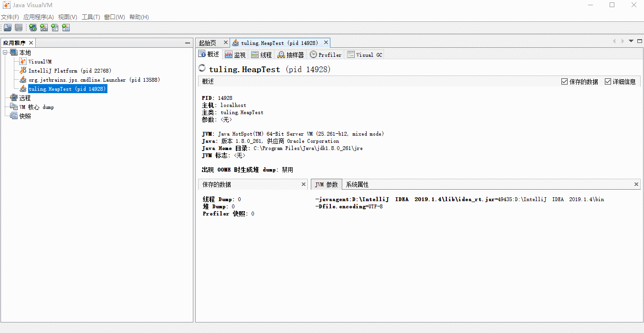Minimize the 应用程序 panel
644x333 pixels.
(188, 43)
